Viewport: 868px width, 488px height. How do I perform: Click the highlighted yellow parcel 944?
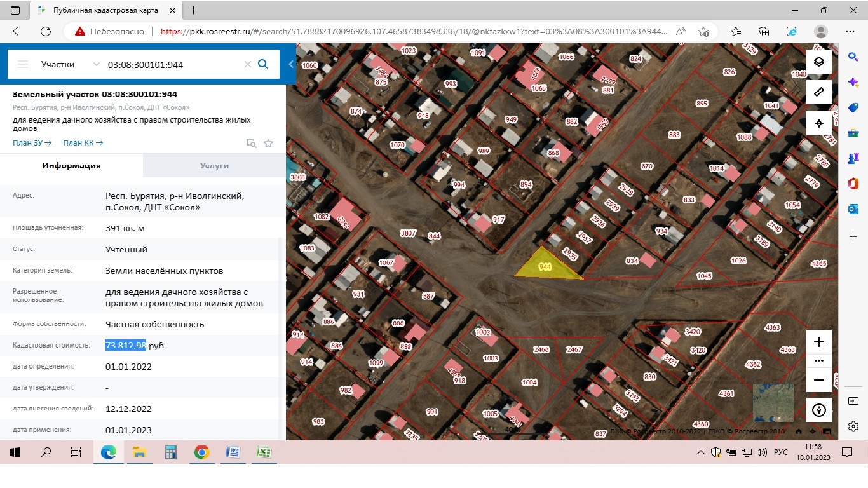pos(545,266)
